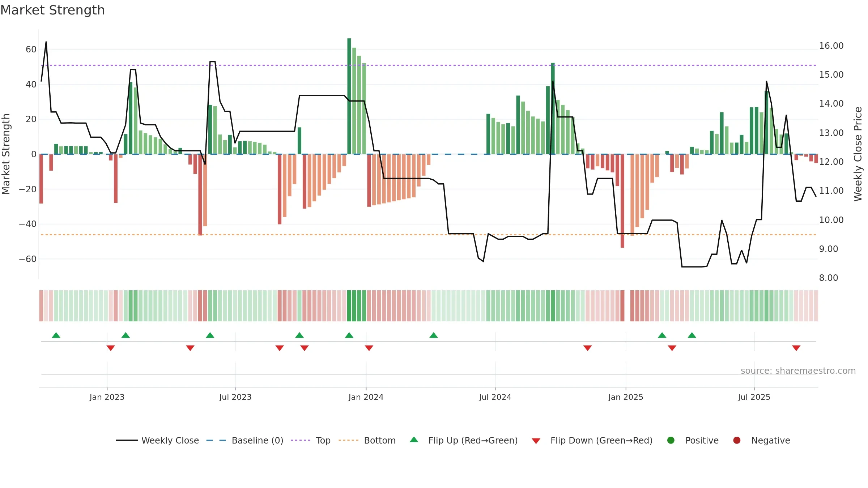
Task: Click the 'Jul 2023' x-axis label
Action: pyautogui.click(x=235, y=397)
